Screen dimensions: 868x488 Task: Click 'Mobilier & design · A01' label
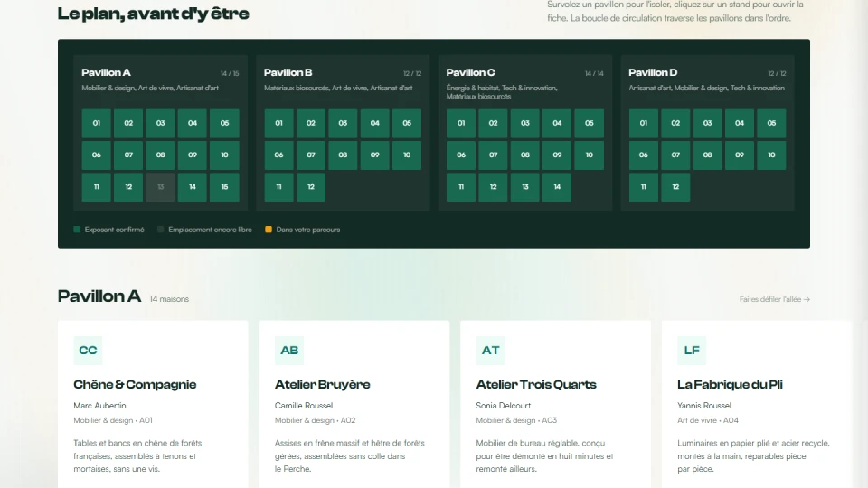(x=113, y=420)
